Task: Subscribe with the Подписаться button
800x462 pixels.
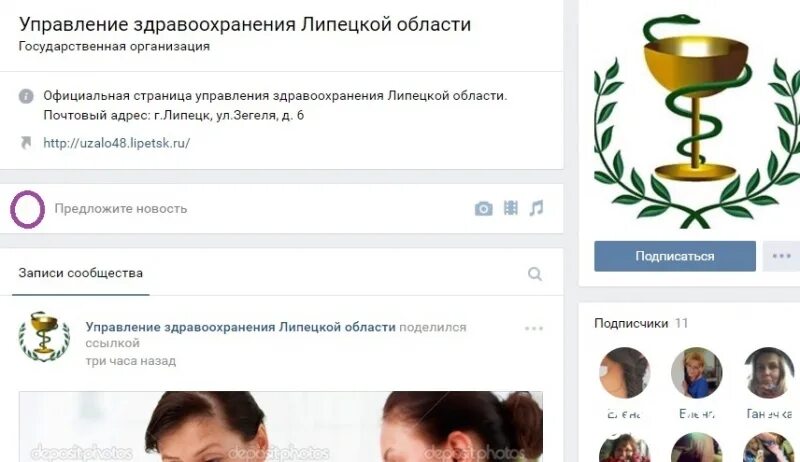Action: pos(674,256)
